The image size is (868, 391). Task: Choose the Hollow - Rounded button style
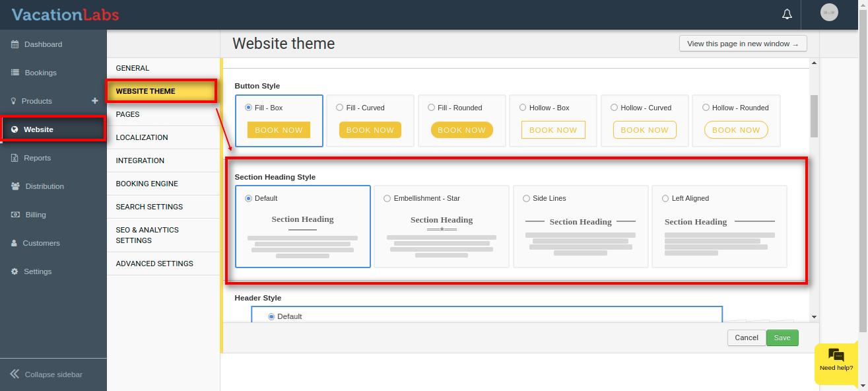(x=706, y=108)
